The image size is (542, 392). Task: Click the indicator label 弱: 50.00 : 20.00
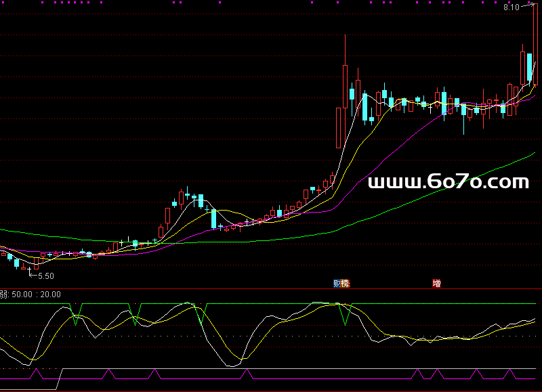pos(30,295)
